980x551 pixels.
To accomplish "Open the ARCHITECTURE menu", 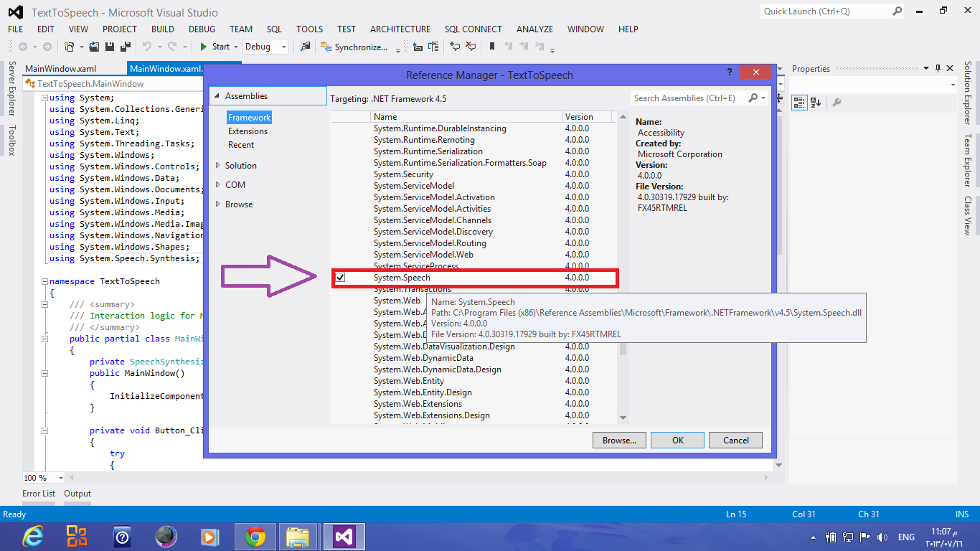I will click(400, 29).
